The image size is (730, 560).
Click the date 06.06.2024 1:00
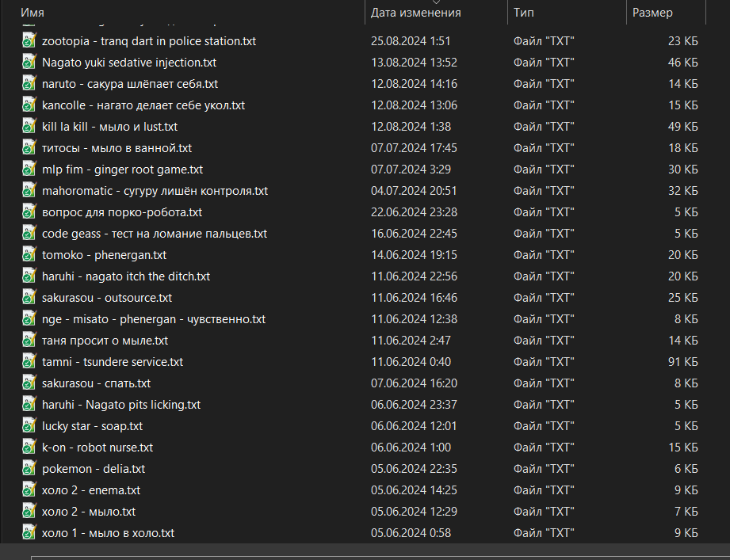(x=411, y=448)
